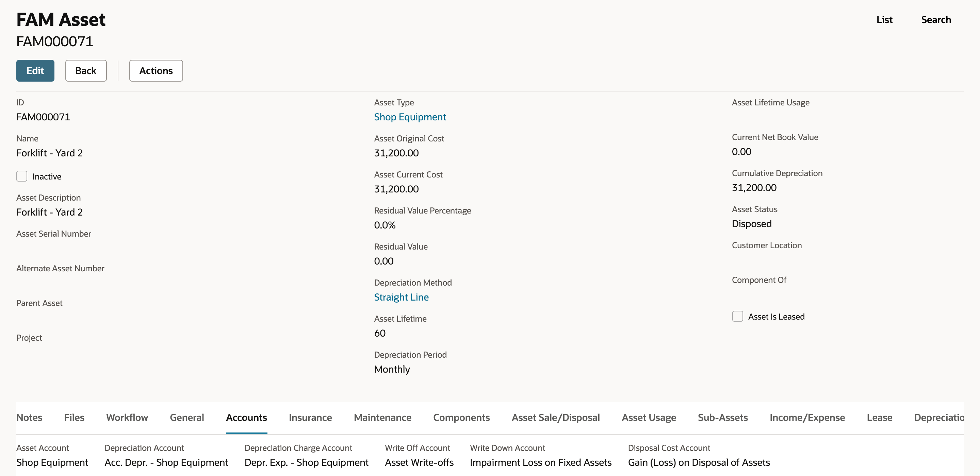The image size is (980, 476).
Task: Open the partially visible Depreciation tab
Action: 938,418
